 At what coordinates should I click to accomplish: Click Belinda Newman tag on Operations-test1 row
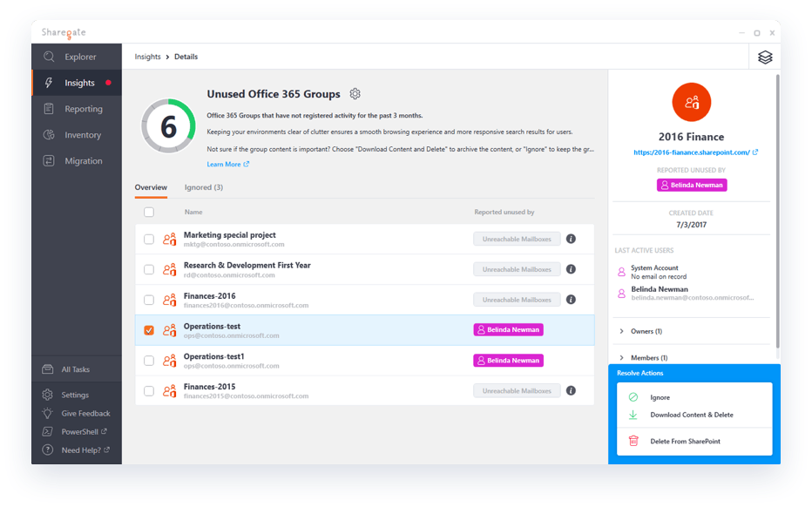(x=508, y=361)
